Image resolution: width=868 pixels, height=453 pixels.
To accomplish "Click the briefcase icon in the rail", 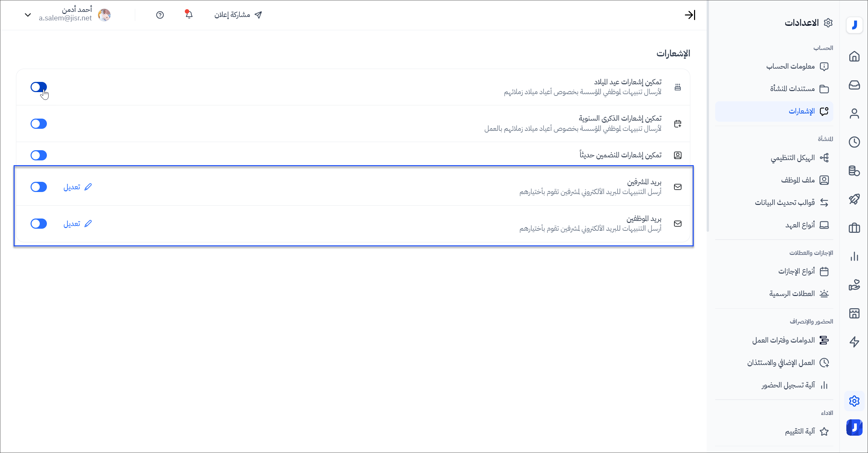I will point(854,228).
